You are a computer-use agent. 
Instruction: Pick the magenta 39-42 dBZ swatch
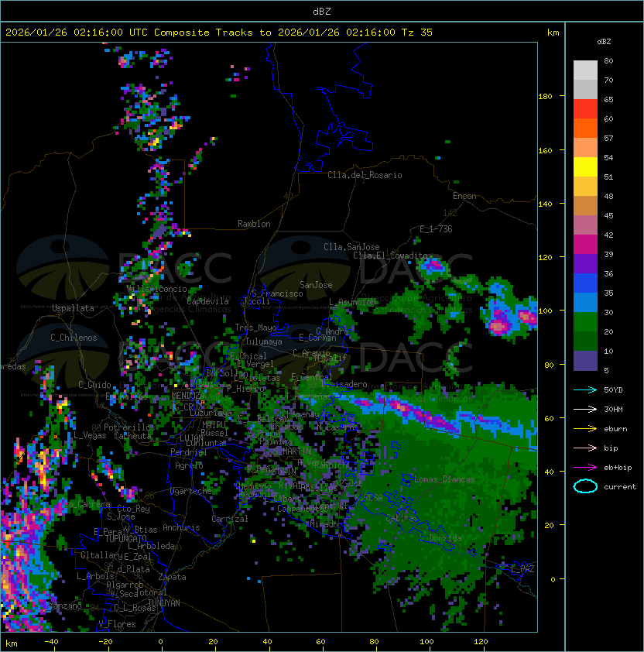[x=585, y=245]
